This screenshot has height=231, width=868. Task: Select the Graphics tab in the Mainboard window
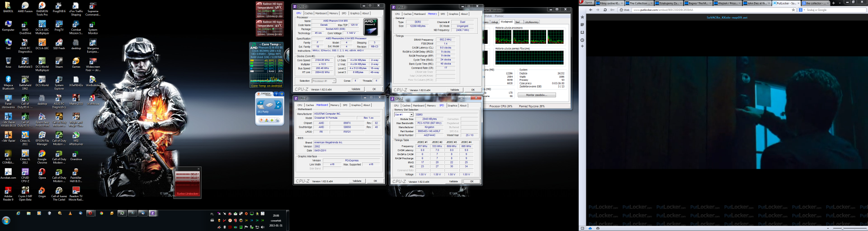pos(356,105)
